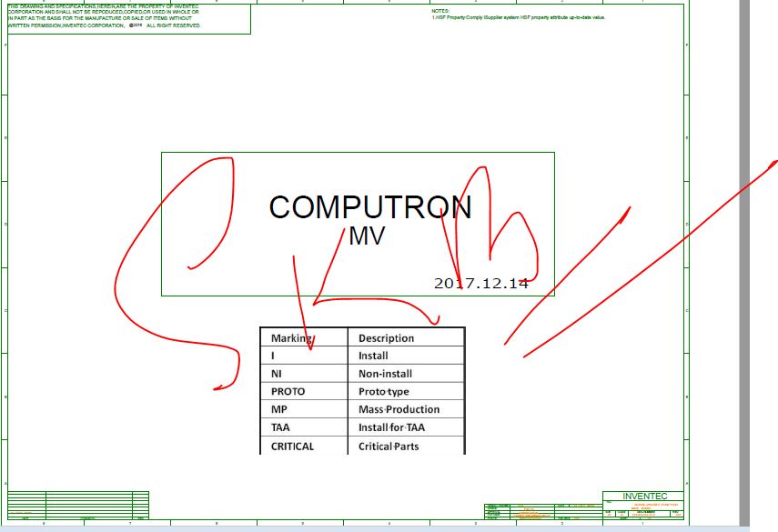Screen dimensions: 778x532
Task: Select the Critical Parts description cell
Action: tap(406, 446)
